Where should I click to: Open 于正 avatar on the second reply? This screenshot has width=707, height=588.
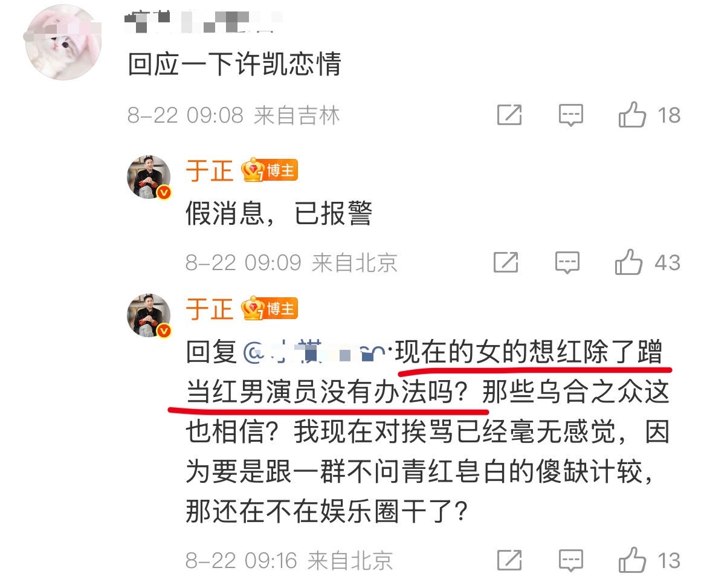(x=149, y=315)
